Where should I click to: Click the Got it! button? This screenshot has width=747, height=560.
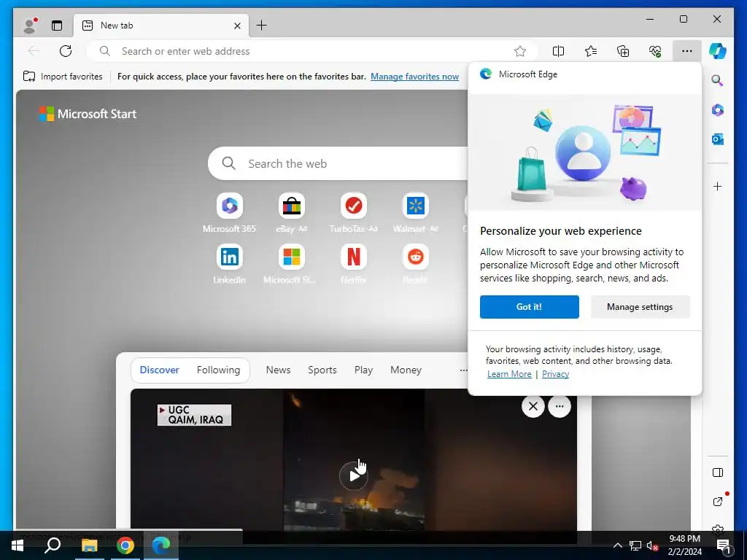[530, 307]
